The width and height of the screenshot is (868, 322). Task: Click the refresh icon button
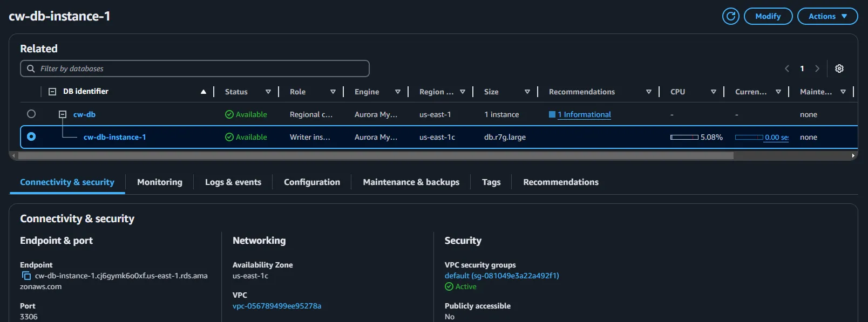click(730, 16)
